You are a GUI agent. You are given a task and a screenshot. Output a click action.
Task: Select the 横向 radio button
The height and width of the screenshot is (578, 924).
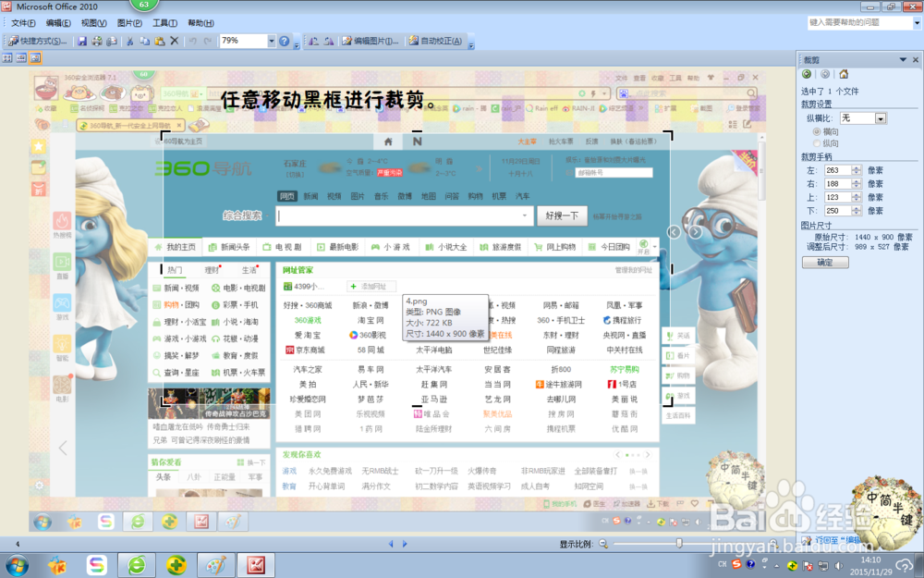817,131
